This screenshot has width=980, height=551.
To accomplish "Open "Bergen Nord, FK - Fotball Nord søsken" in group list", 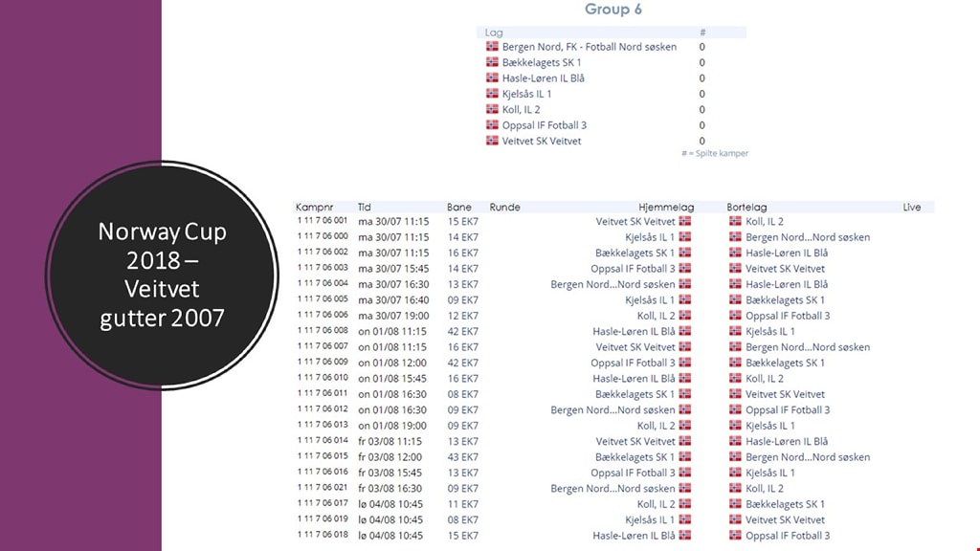I will pyautogui.click(x=590, y=47).
